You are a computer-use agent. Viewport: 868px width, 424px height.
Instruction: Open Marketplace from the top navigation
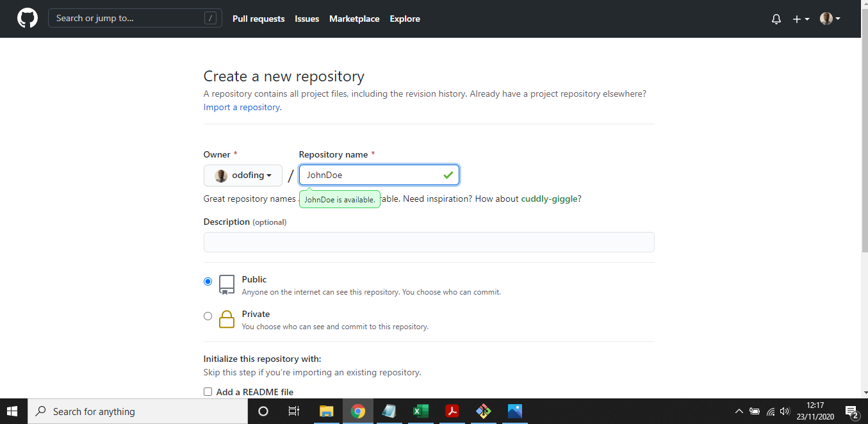354,19
